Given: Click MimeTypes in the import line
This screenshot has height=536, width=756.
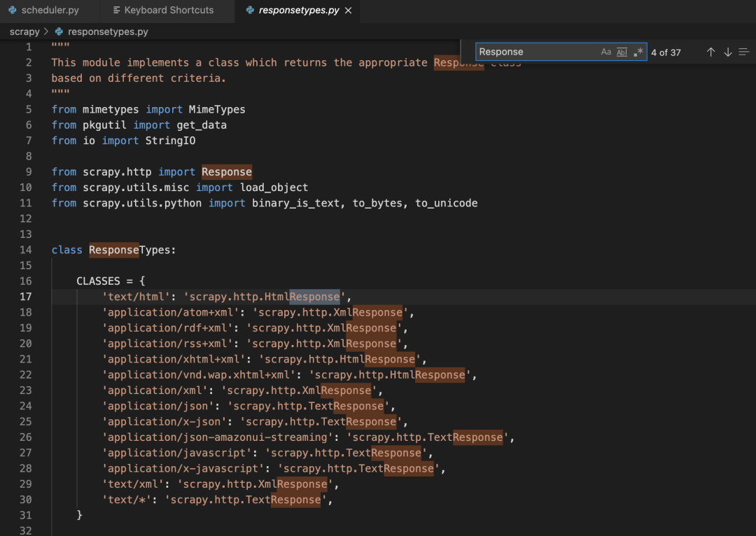Looking at the screenshot, I should 217,109.
